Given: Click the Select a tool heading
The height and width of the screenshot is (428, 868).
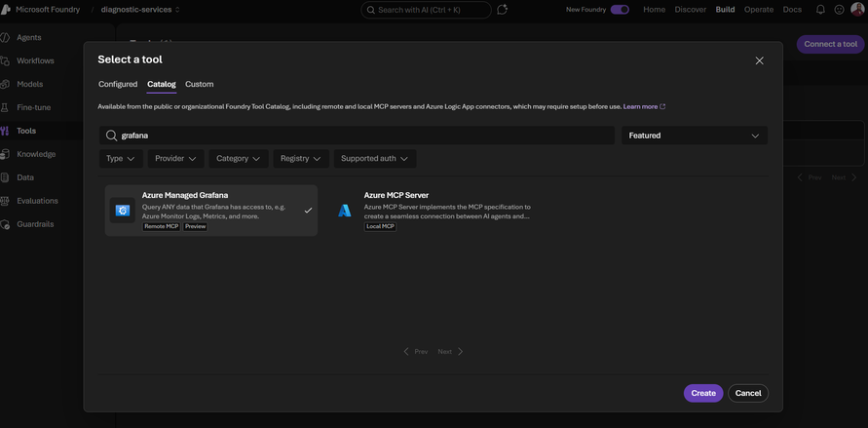Looking at the screenshot, I should tap(131, 59).
